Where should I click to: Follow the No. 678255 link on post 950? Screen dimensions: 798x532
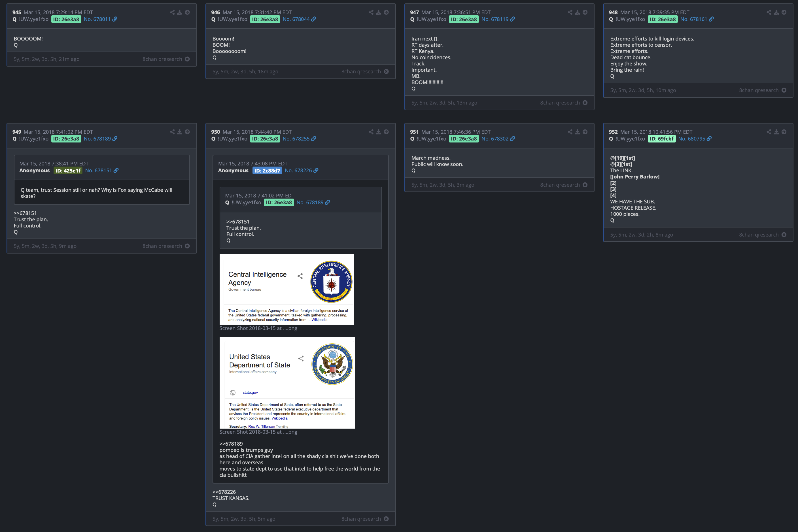pos(296,139)
